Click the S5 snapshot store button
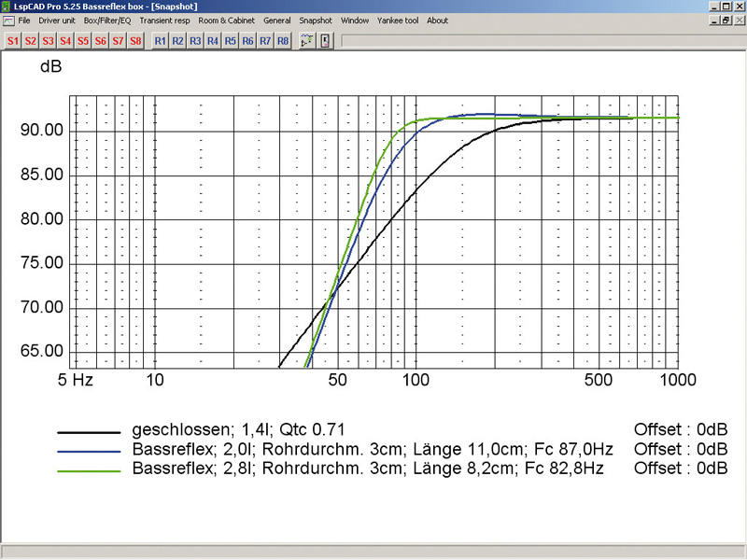Image resolution: width=747 pixels, height=560 pixels. [x=83, y=41]
